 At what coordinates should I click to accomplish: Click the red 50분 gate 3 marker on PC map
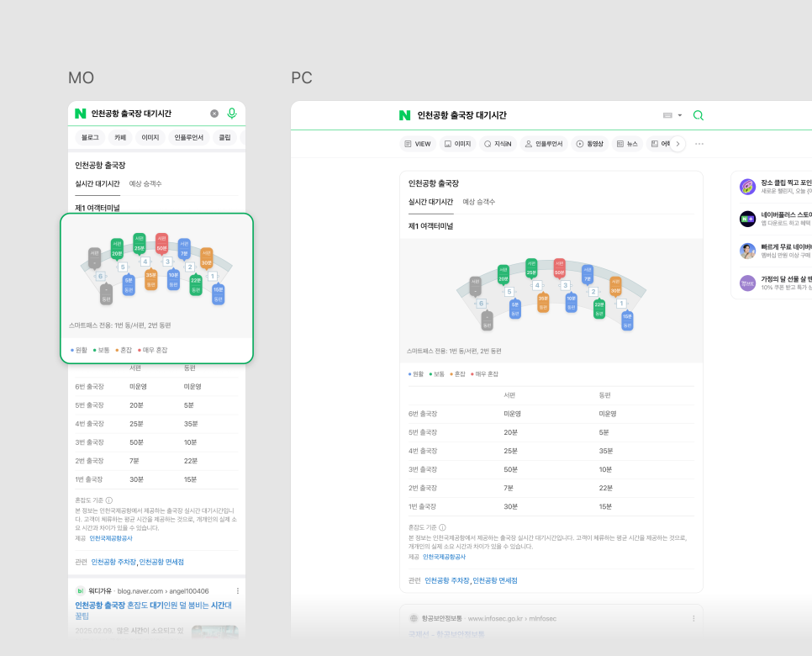(559, 268)
